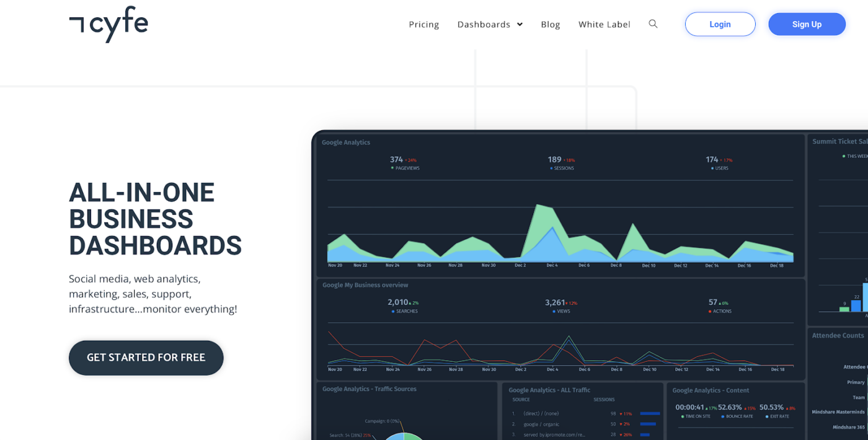868x440 pixels.
Task: Go to the Blog menu item
Action: [550, 24]
